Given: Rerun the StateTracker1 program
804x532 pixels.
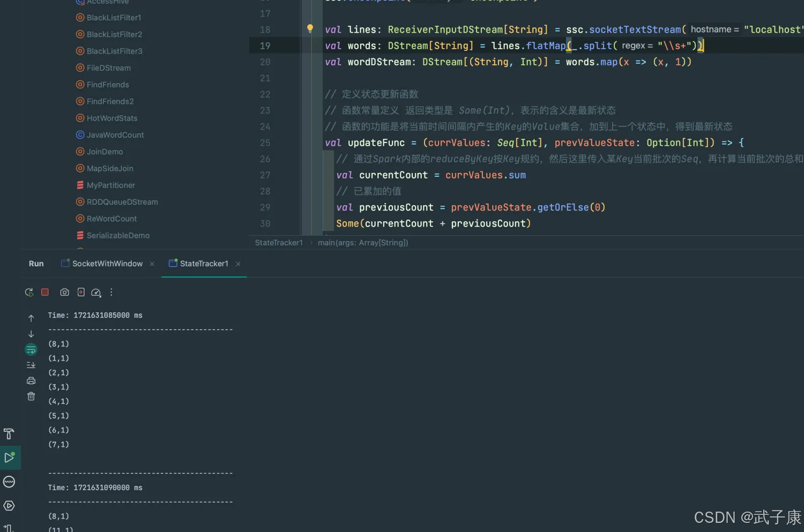Looking at the screenshot, I should [29, 293].
